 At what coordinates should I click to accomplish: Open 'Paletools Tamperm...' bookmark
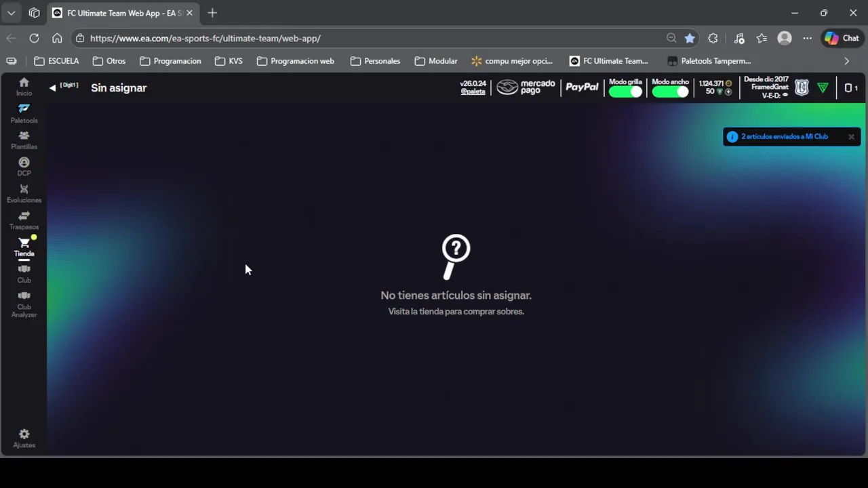point(709,61)
